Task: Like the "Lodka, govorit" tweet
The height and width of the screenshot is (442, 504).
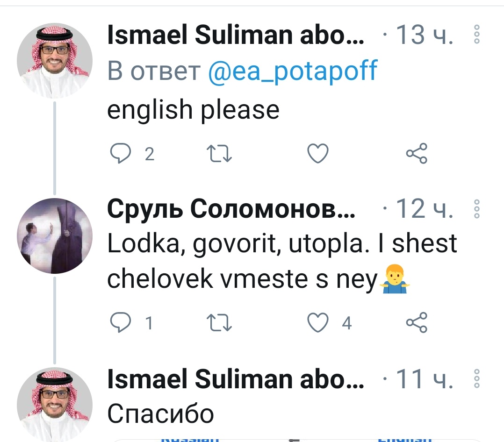Action: pos(318,322)
